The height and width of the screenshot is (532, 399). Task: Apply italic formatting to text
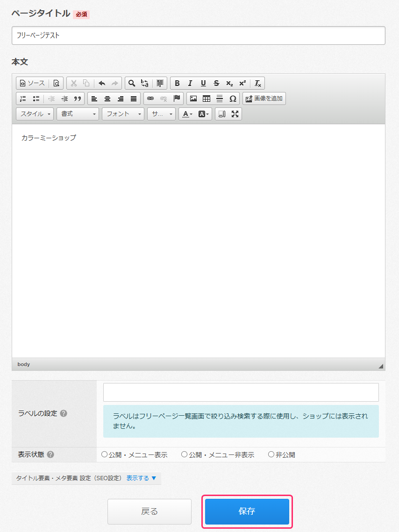pos(190,83)
